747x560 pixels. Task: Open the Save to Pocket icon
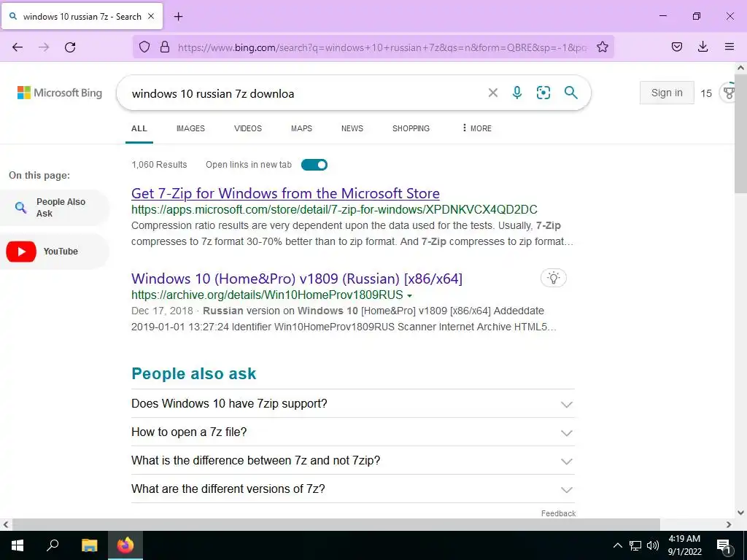[676, 47]
